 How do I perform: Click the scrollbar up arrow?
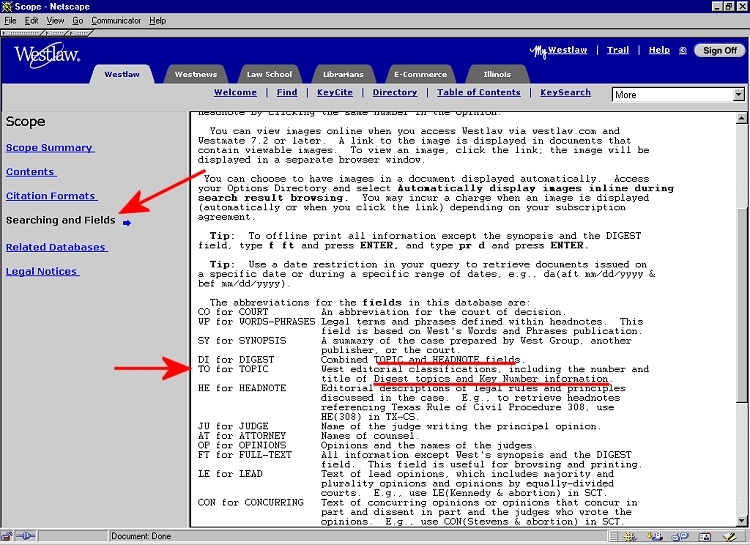click(741, 118)
